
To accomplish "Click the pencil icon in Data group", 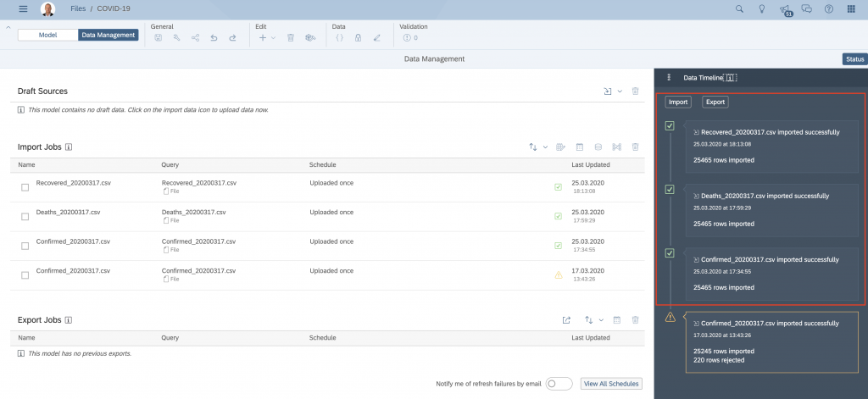I will point(377,37).
